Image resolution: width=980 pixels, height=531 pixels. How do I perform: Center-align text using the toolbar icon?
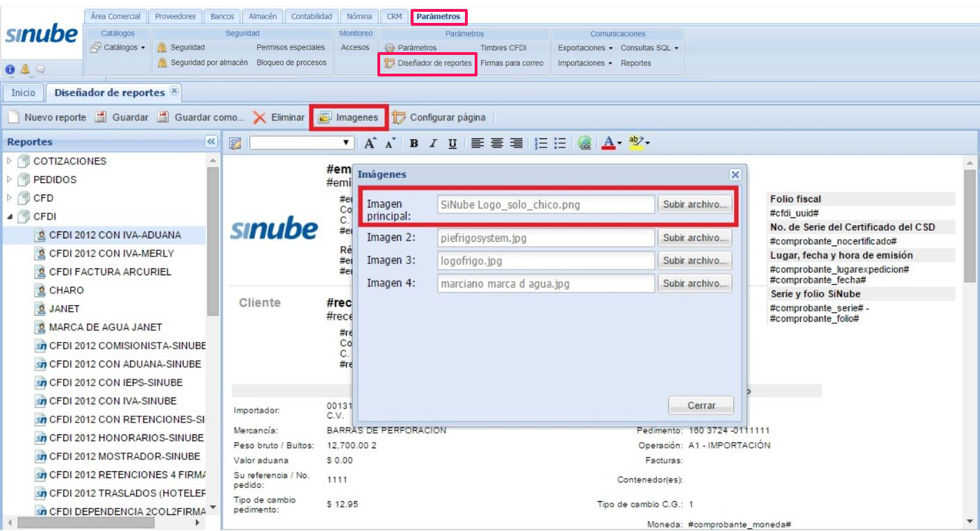point(497,143)
